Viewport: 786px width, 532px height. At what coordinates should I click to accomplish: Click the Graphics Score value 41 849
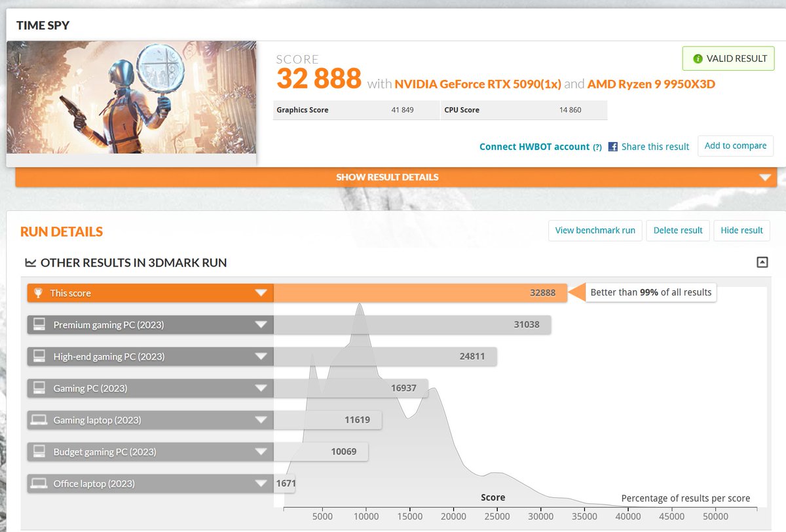[402, 110]
